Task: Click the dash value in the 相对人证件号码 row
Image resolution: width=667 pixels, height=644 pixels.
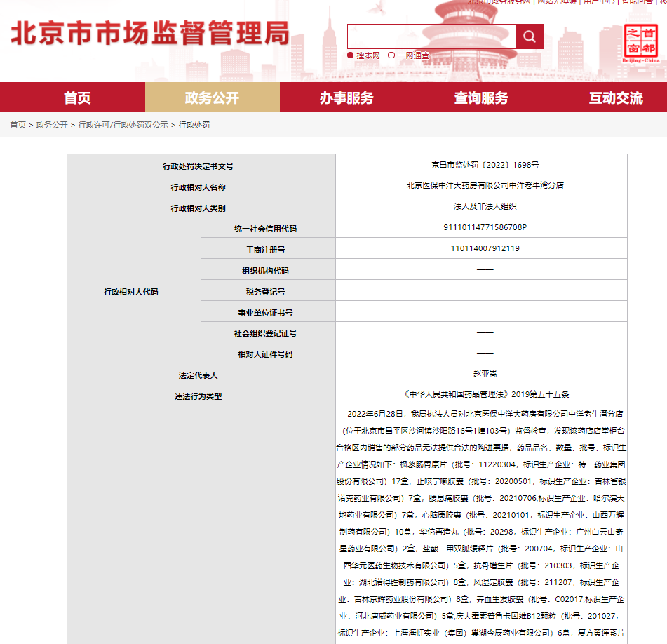Action: click(x=485, y=353)
